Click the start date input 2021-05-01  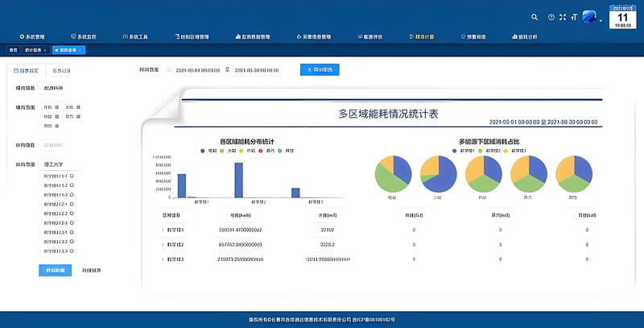click(197, 70)
